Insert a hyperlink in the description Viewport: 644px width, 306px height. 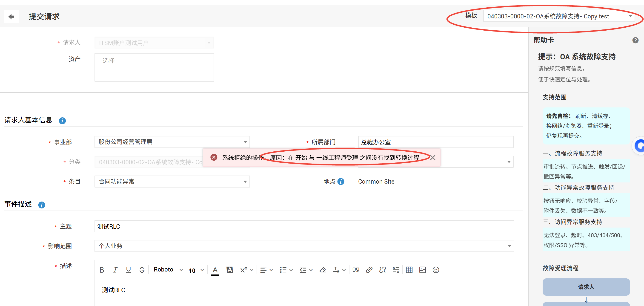(369, 270)
